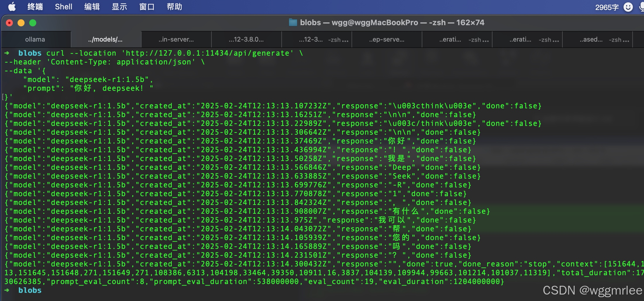Open the 帮助 menu

174,7
